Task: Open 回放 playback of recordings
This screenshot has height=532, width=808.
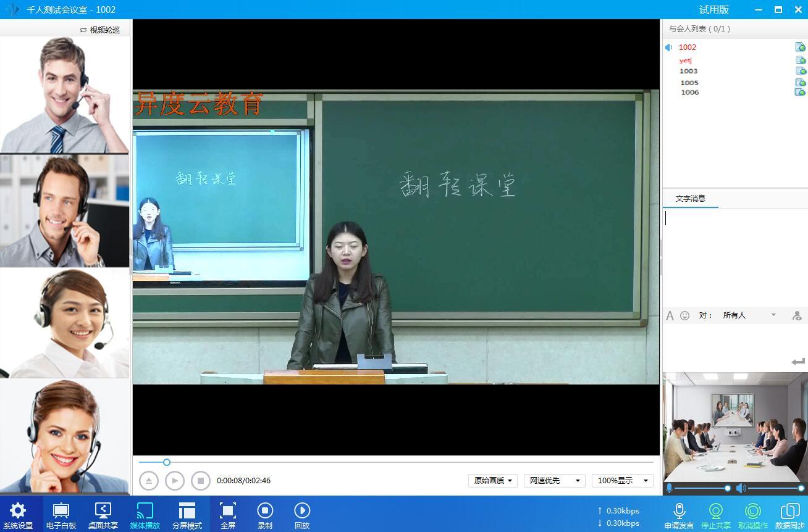Action: [302, 515]
